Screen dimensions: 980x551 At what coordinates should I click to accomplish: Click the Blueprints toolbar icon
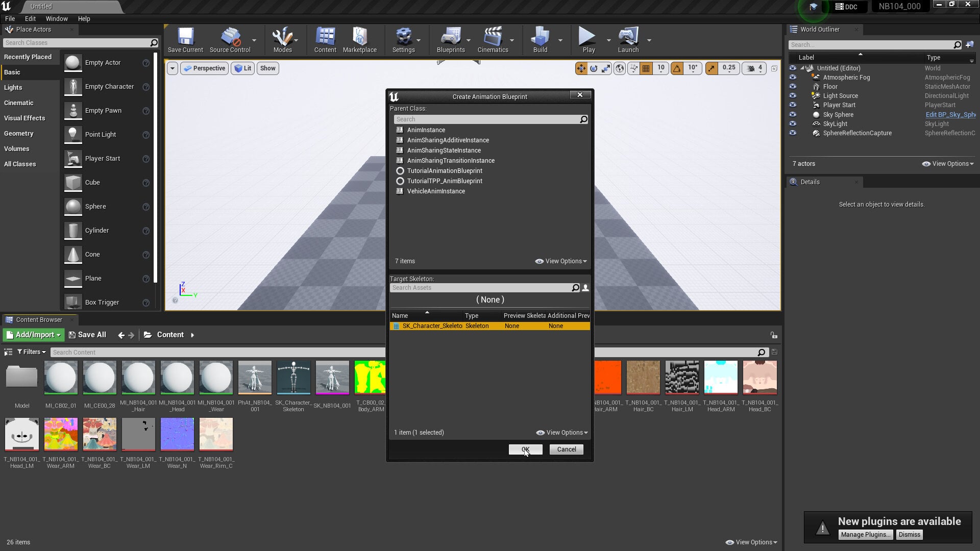coord(451,40)
